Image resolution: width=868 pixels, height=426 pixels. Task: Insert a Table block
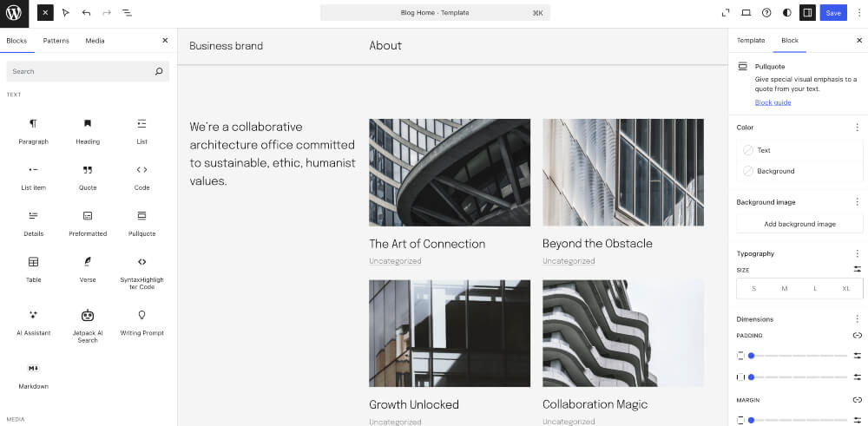coord(33,269)
